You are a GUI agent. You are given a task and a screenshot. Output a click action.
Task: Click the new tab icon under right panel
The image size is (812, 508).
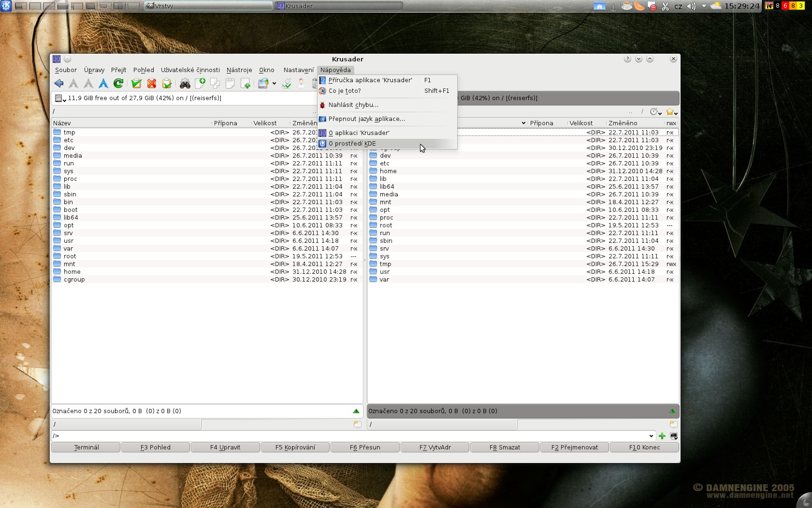click(x=673, y=424)
